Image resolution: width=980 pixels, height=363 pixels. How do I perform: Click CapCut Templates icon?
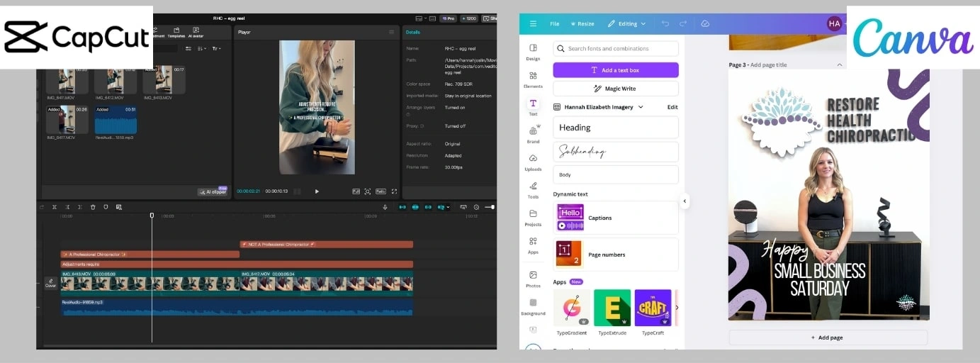coord(176,33)
